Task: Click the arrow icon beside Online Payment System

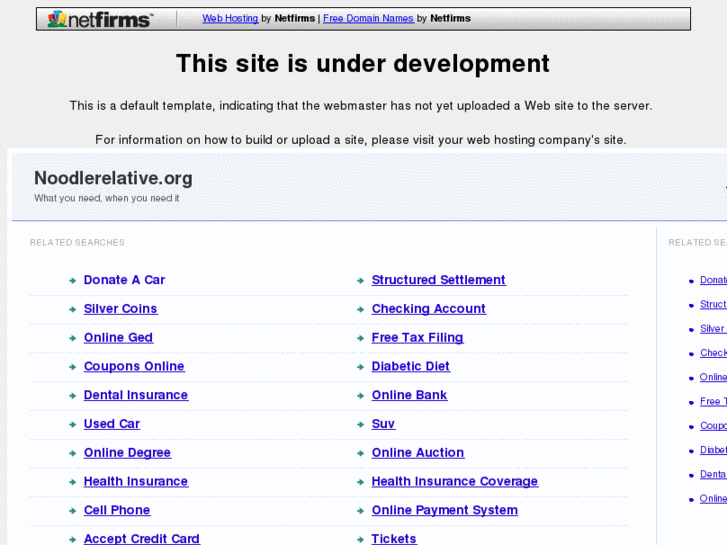Action: click(360, 511)
